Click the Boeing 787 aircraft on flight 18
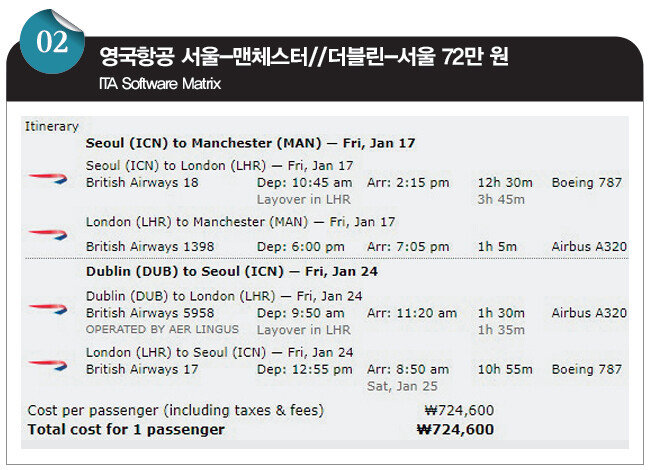This screenshot has height=470, width=650. pyautogui.click(x=586, y=183)
